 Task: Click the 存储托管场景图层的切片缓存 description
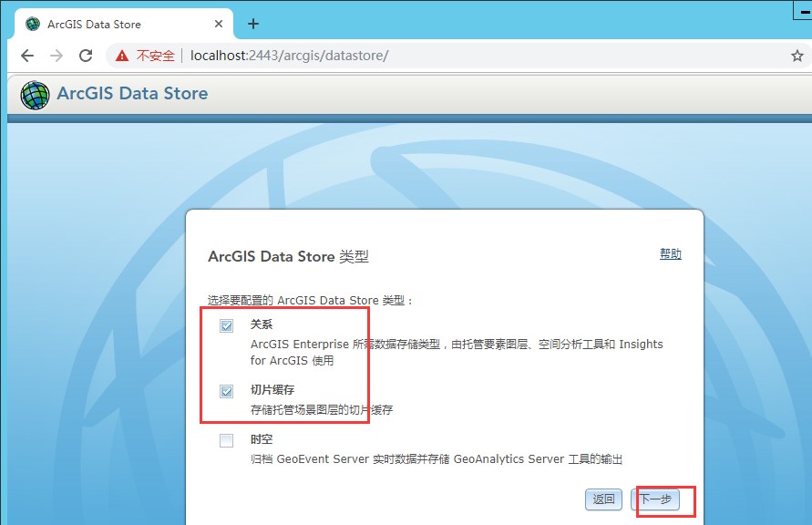pyautogui.click(x=321, y=409)
